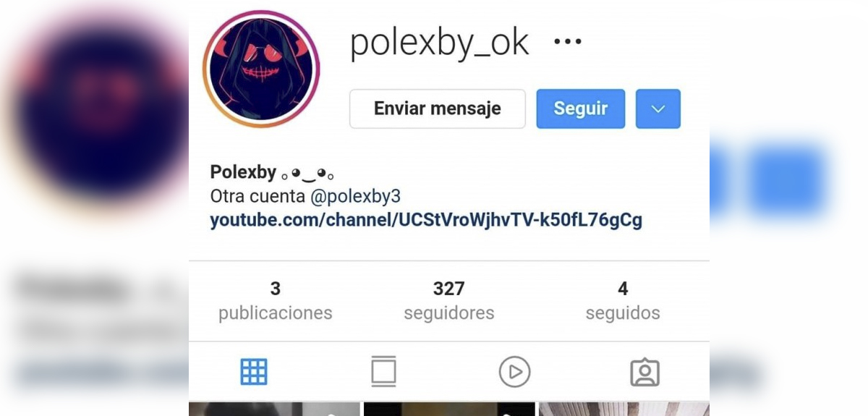View the polexby_ok profile picture story
Image resolution: width=868 pixels, height=416 pixels.
pos(261,69)
